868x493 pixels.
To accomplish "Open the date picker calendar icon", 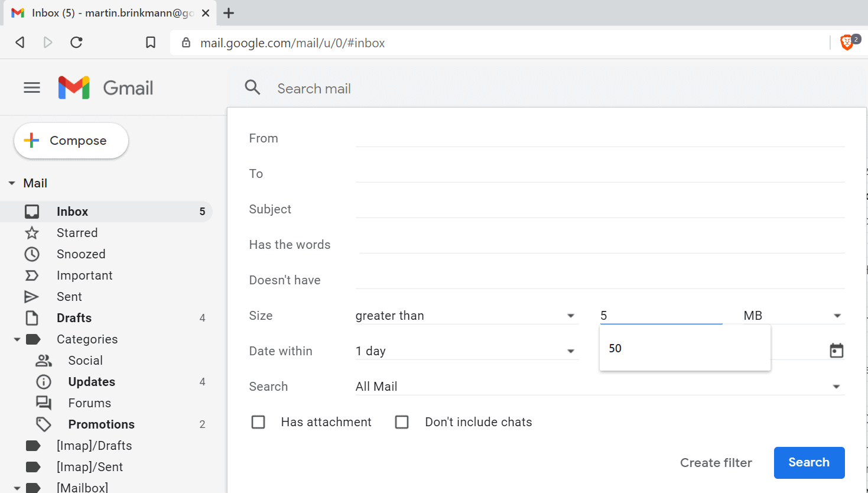I will tap(837, 351).
